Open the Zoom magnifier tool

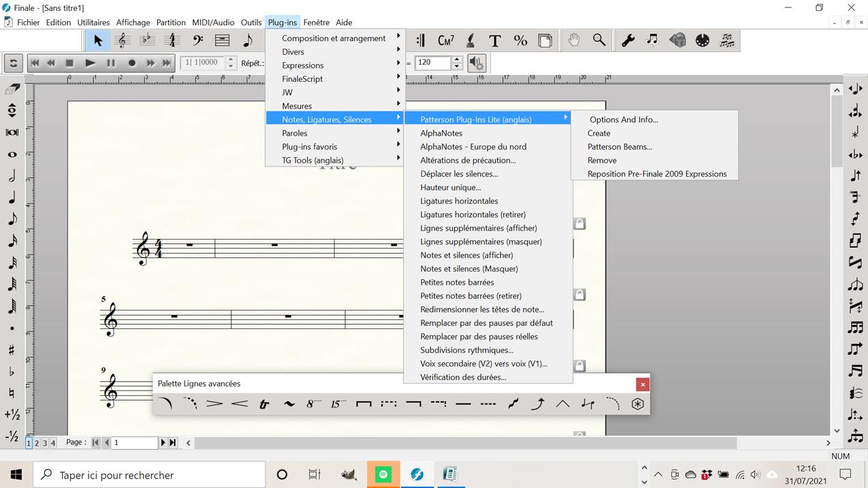pos(599,41)
